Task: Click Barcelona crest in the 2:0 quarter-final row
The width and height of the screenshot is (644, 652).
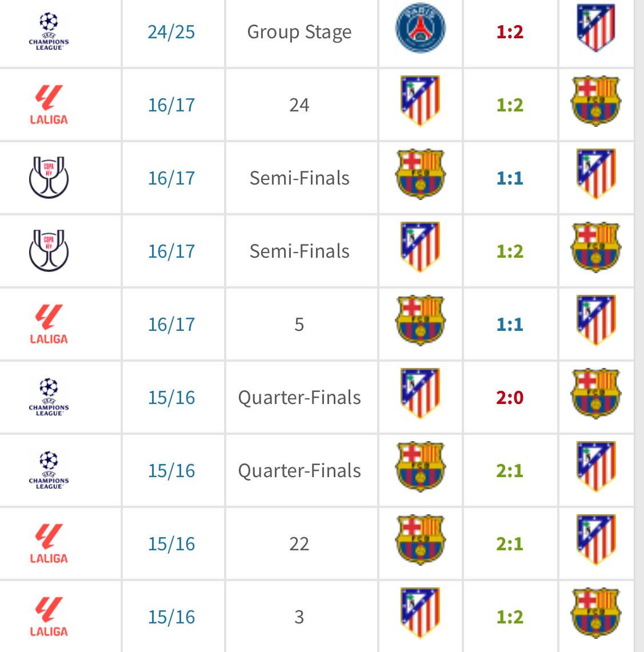Action: click(596, 393)
